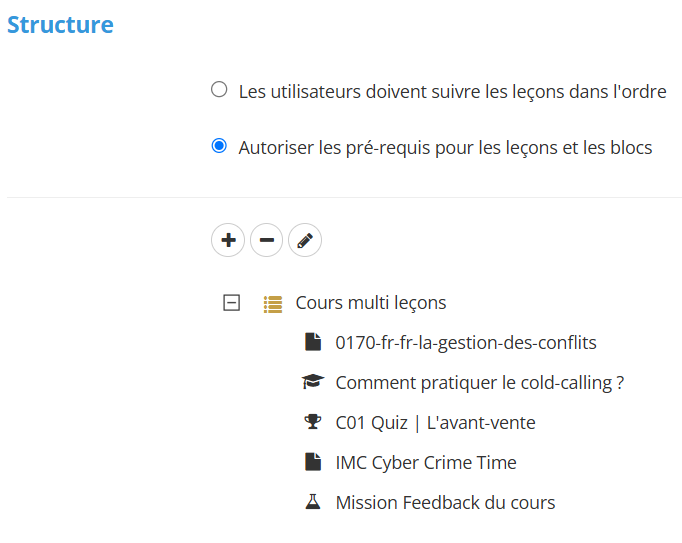The width and height of the screenshot is (682, 543).
Task: Click the 'Les utilisateurs doivent suivre les leçons' label
Action: [452, 92]
